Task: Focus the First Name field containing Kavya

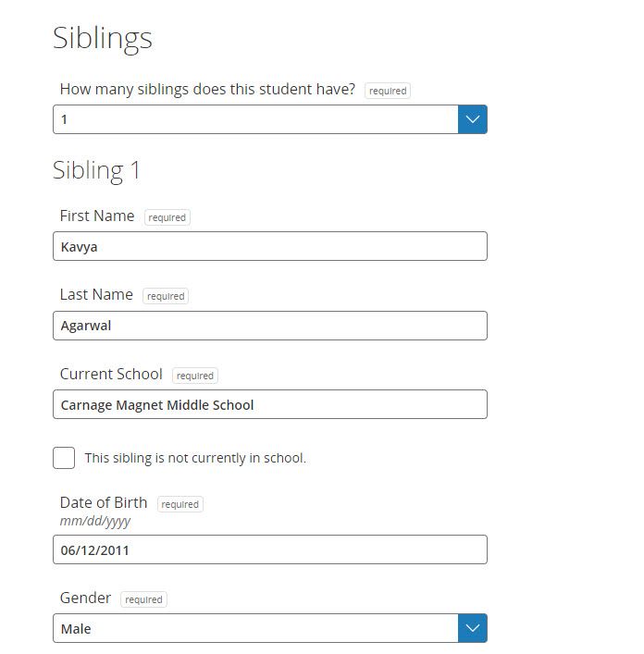Action: click(x=269, y=246)
